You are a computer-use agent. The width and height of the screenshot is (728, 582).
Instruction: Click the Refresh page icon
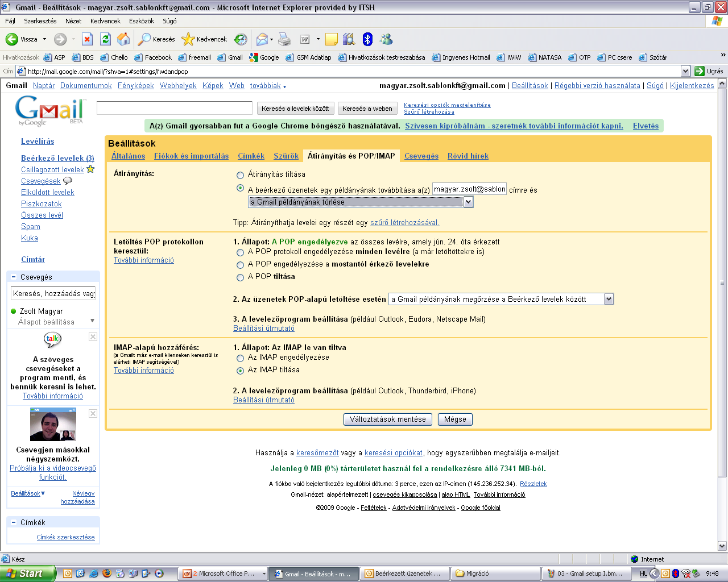pos(105,39)
